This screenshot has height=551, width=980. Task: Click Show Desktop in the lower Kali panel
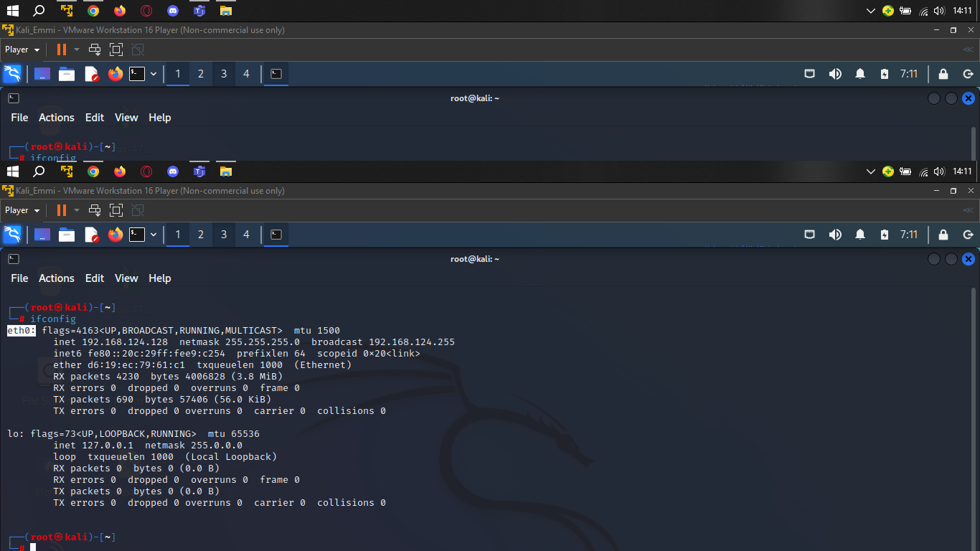(x=42, y=235)
